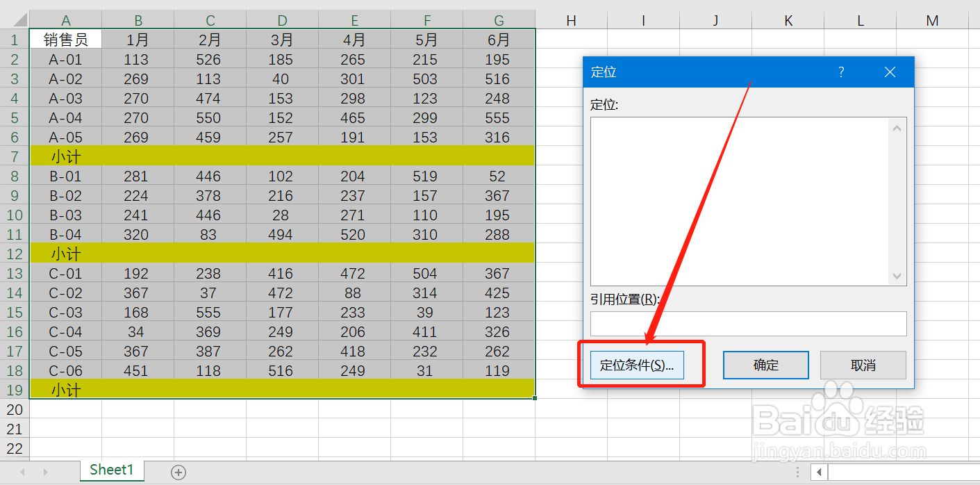Click the help question mark in the 定位 dialog
This screenshot has height=485, width=980.
(840, 72)
